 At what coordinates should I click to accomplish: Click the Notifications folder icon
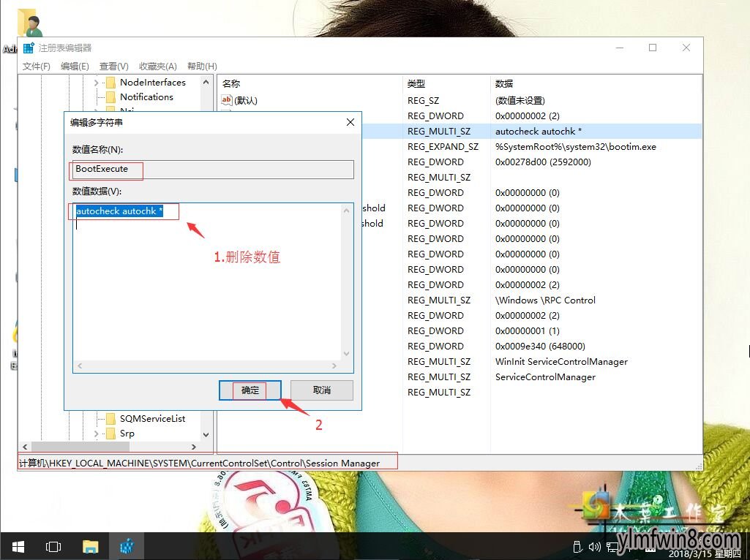(110, 97)
